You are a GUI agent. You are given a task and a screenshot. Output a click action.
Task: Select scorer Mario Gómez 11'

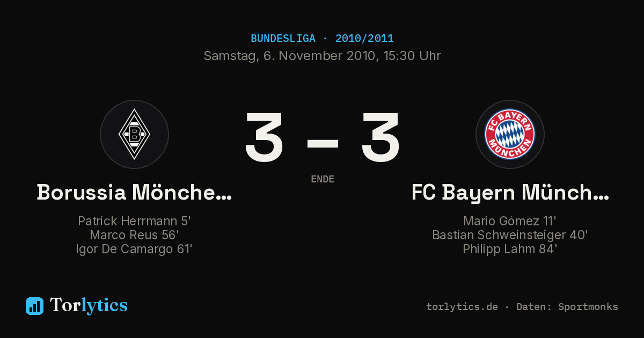[510, 221]
